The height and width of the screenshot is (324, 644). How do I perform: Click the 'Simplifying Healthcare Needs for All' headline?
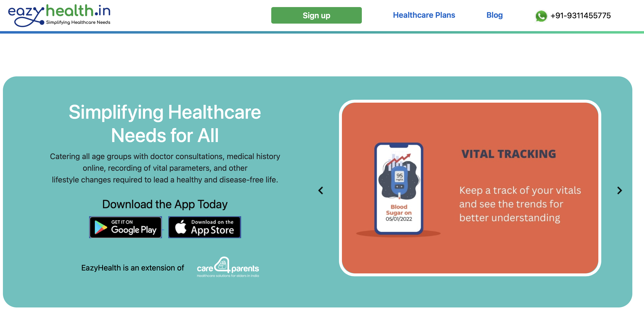(165, 124)
